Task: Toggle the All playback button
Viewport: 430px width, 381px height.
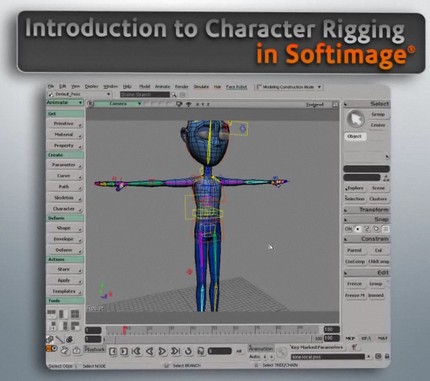Action: [x=239, y=351]
